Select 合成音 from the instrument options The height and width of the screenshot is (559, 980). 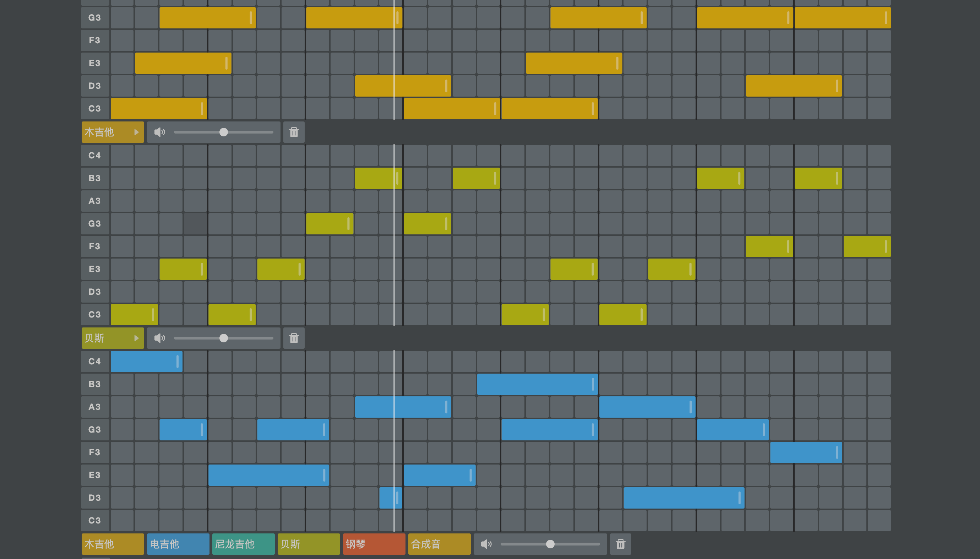(x=439, y=544)
